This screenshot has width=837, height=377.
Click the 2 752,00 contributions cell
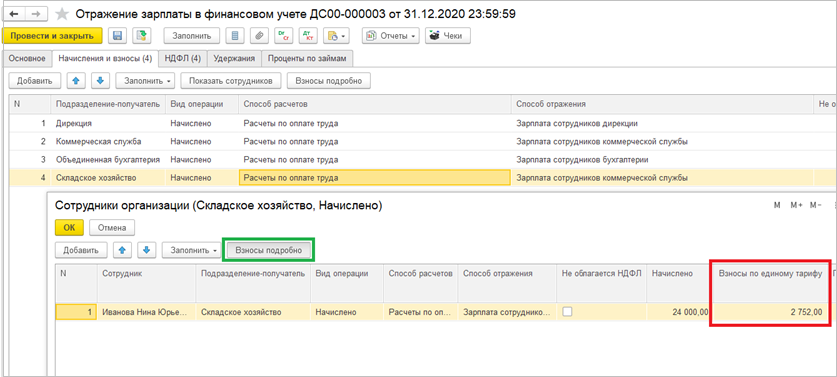point(770,312)
